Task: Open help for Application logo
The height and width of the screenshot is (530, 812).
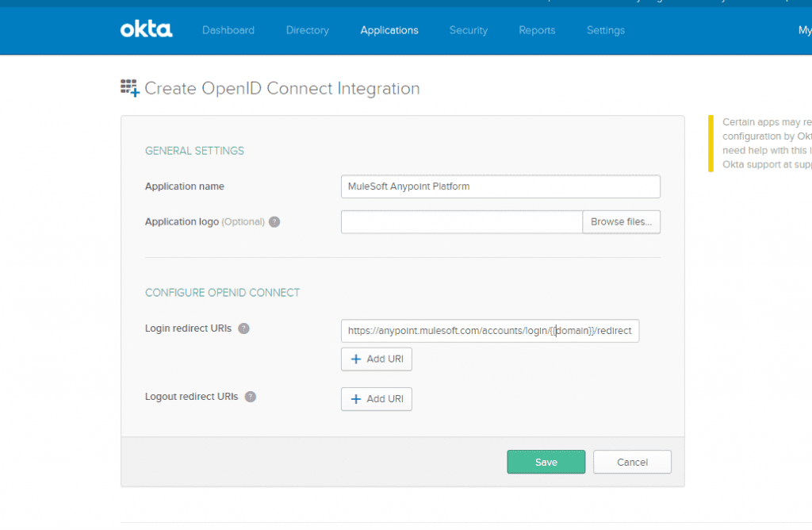Action: 274,221
